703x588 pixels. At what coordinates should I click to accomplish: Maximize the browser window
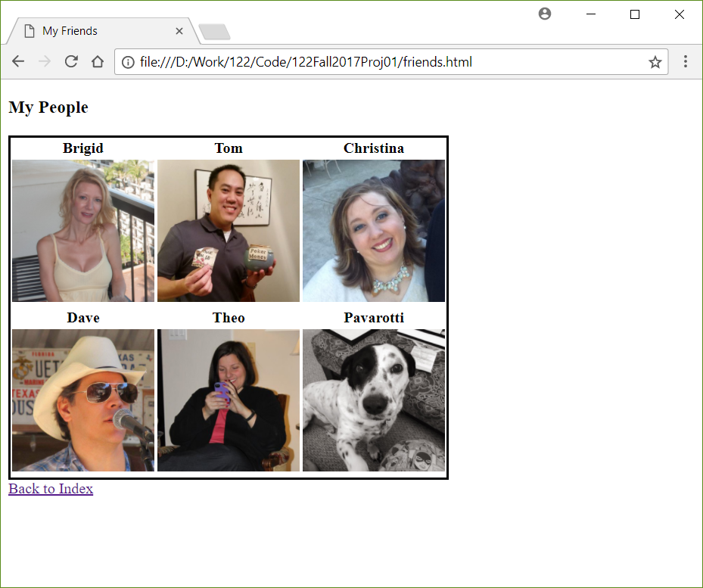click(x=635, y=14)
